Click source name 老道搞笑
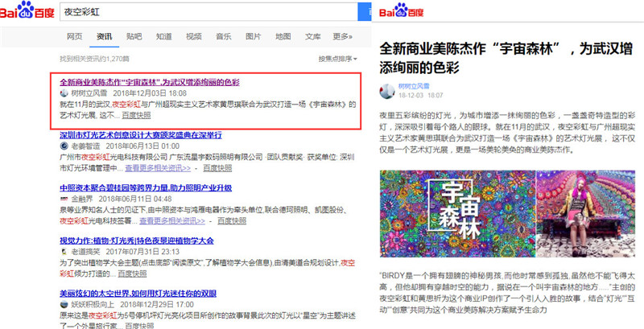The height and width of the screenshot is (329, 644). click(x=85, y=252)
